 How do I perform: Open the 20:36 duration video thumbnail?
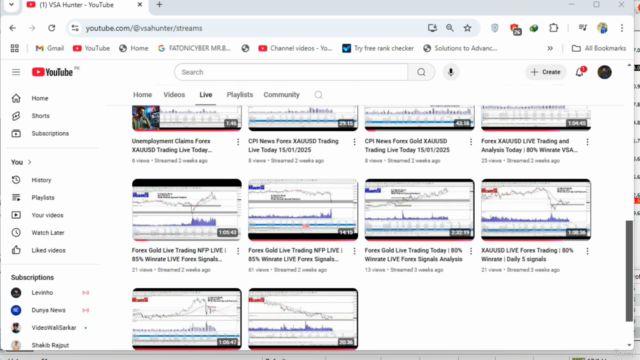(x=303, y=319)
